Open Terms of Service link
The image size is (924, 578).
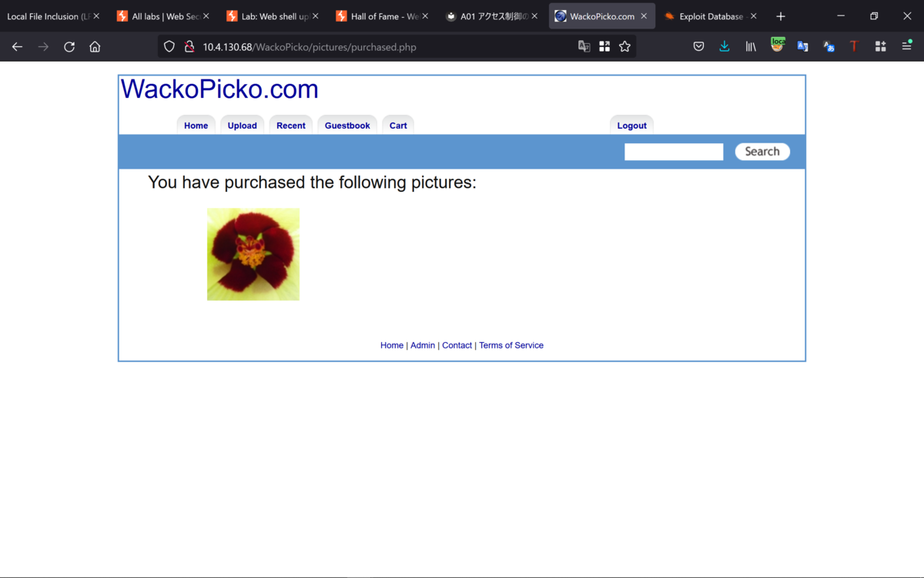(x=511, y=345)
